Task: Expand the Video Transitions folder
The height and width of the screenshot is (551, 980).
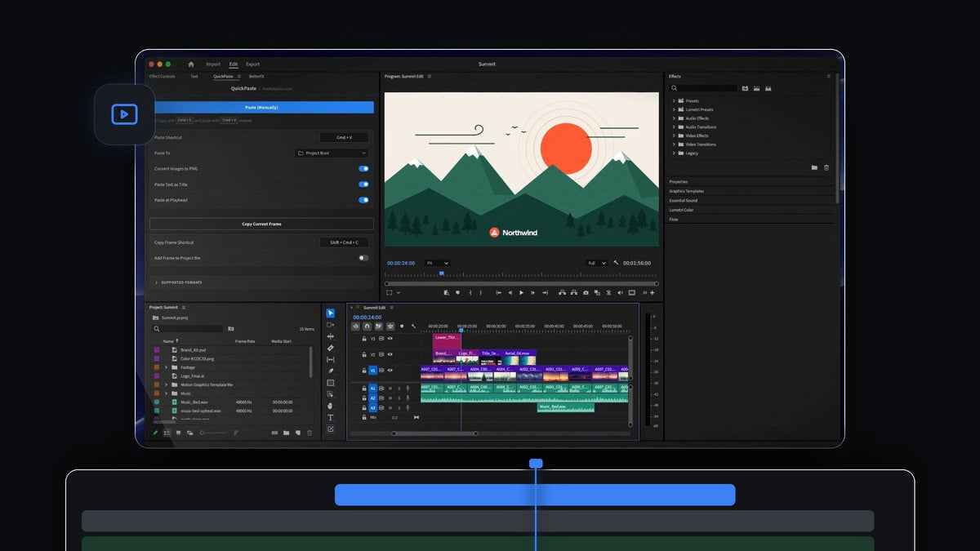Action: pyautogui.click(x=674, y=144)
